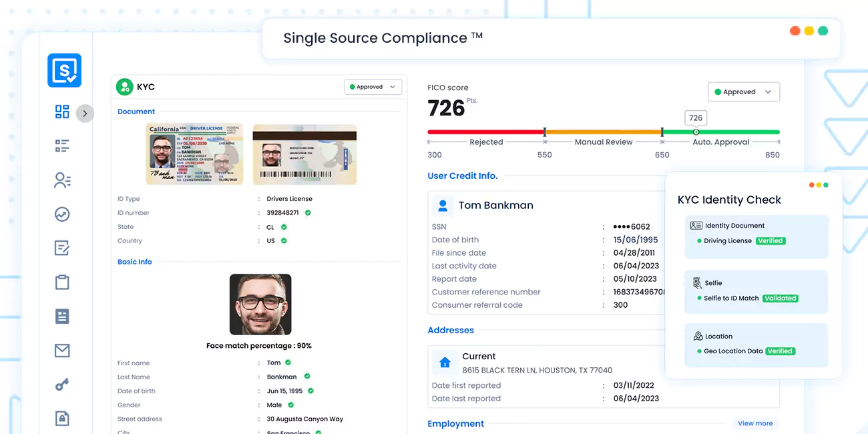Open the FICO score Approved dropdown

pyautogui.click(x=744, y=91)
